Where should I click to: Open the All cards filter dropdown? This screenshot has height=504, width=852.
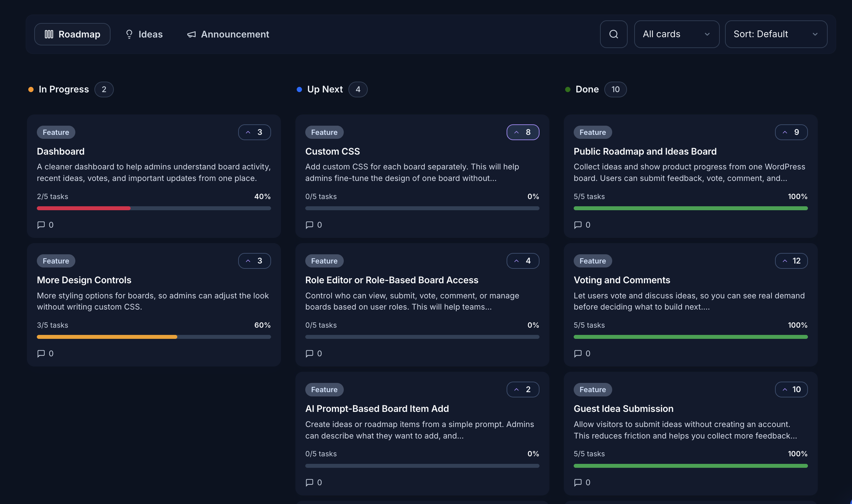coord(676,34)
